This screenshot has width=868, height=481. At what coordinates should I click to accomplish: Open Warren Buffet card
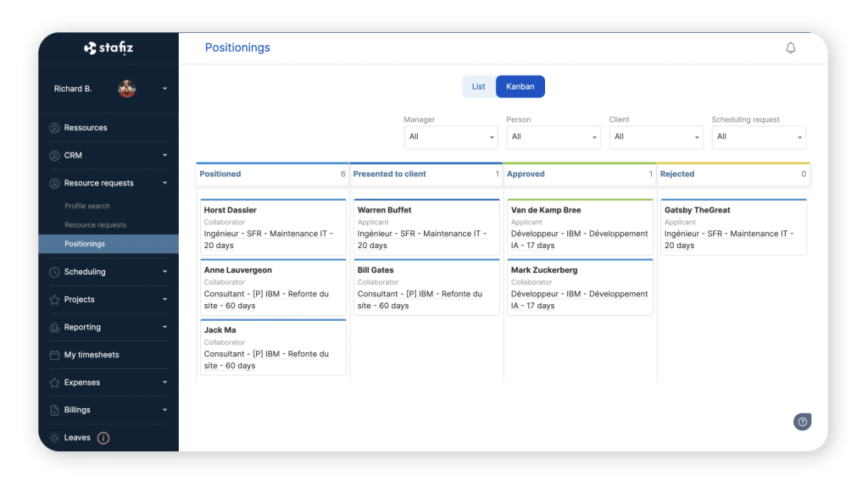(426, 227)
